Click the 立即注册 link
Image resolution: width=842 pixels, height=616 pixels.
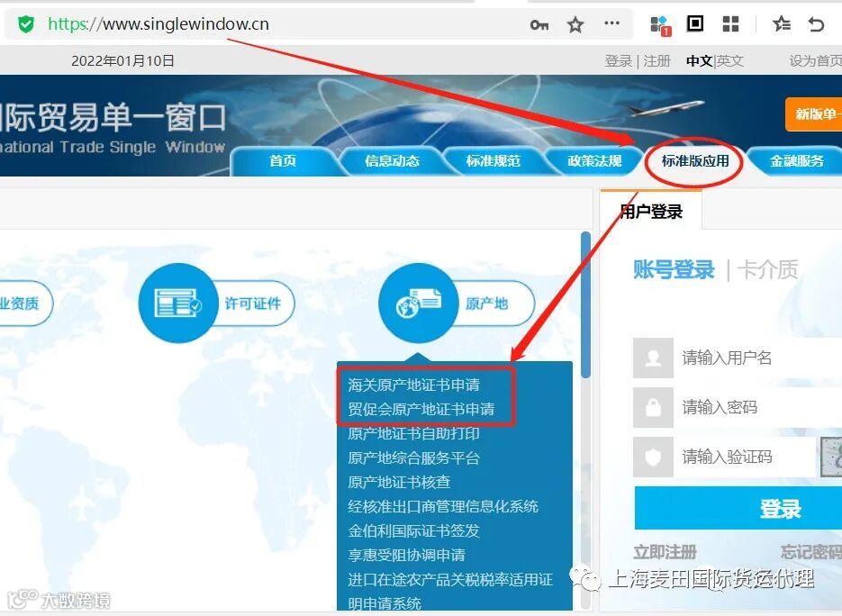tap(665, 551)
